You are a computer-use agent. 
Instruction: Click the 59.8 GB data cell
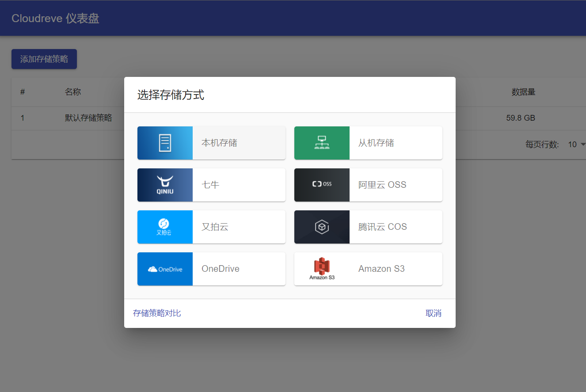[521, 118]
